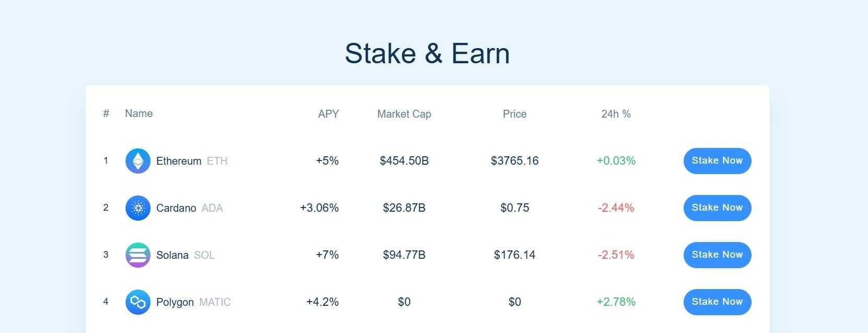
Task: Click Stake Now for Cardano
Action: coord(717,208)
